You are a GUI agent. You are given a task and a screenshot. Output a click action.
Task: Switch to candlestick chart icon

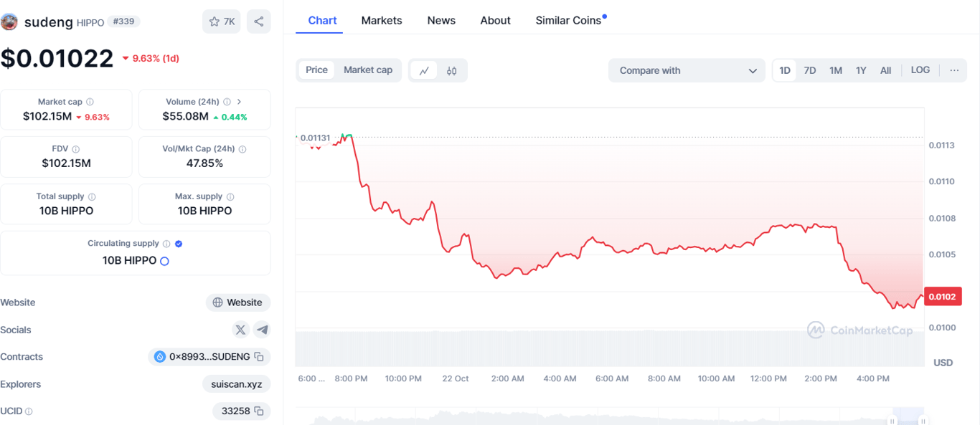pos(451,70)
